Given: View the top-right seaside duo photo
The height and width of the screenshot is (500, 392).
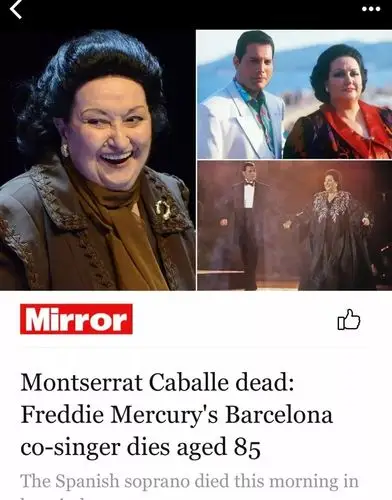Looking at the screenshot, I should point(295,95).
